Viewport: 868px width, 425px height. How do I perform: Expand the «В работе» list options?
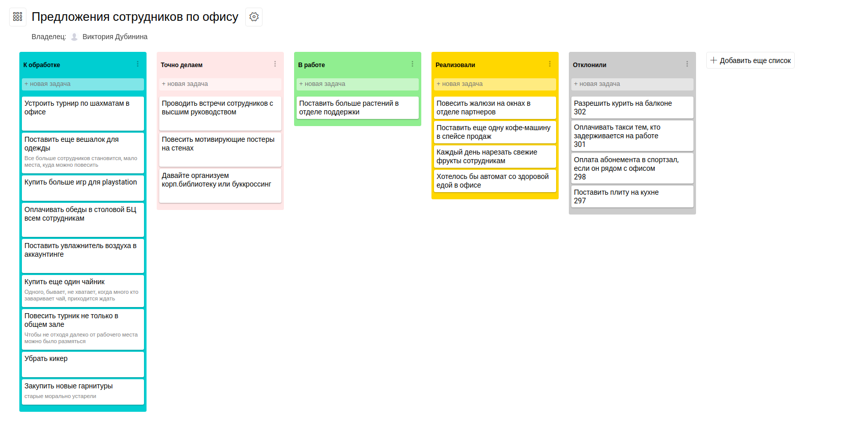(x=412, y=64)
